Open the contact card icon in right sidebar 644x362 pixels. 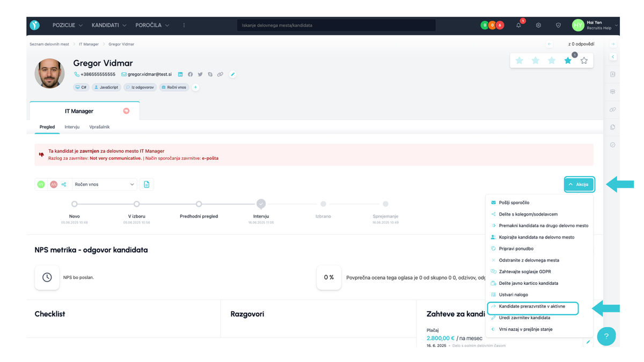(613, 75)
